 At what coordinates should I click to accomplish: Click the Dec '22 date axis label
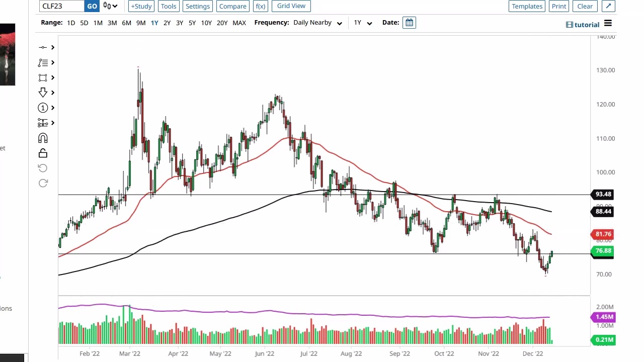coord(533,353)
